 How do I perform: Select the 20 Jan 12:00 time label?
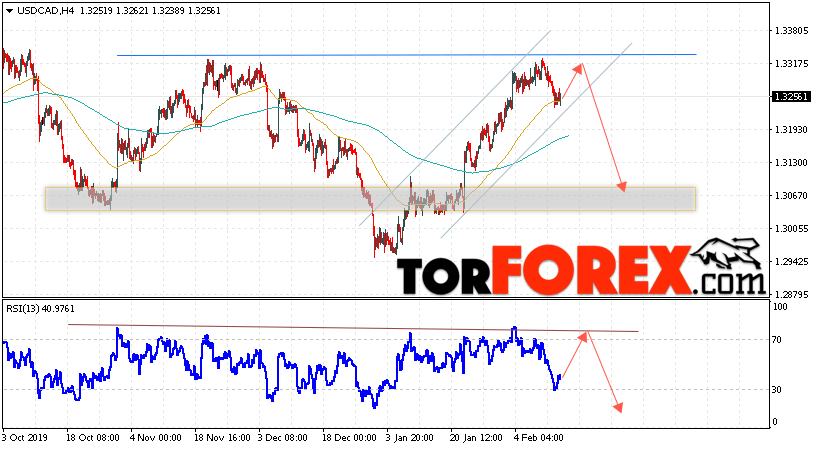tap(477, 438)
